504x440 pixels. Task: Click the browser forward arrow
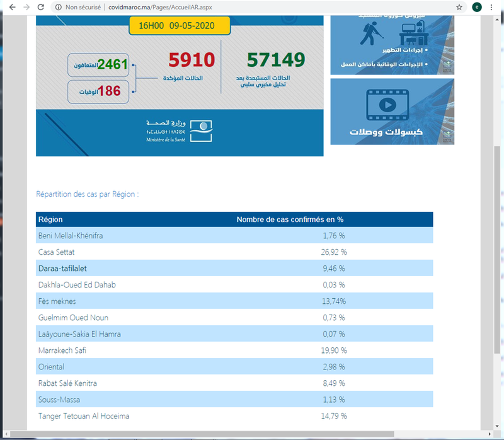(x=25, y=8)
